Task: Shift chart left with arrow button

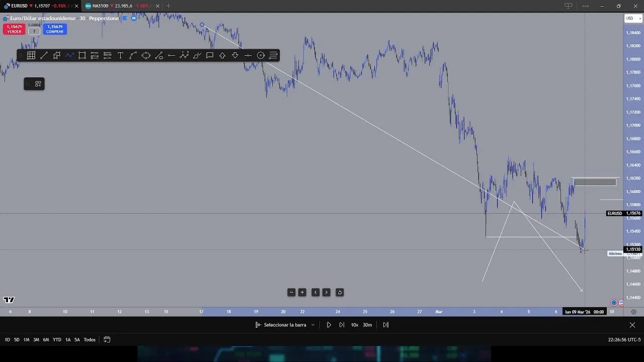Action: click(x=315, y=292)
